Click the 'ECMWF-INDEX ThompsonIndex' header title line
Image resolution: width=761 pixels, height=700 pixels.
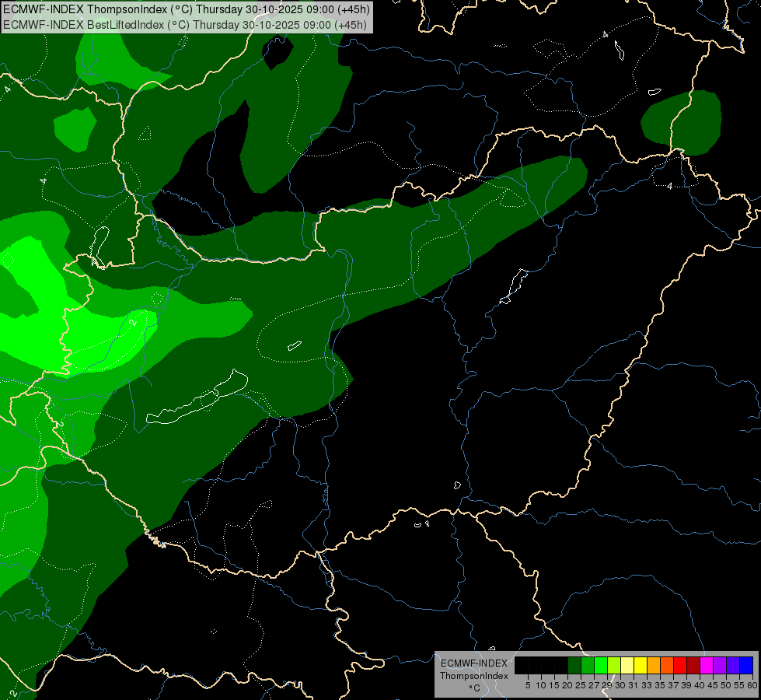(x=187, y=9)
